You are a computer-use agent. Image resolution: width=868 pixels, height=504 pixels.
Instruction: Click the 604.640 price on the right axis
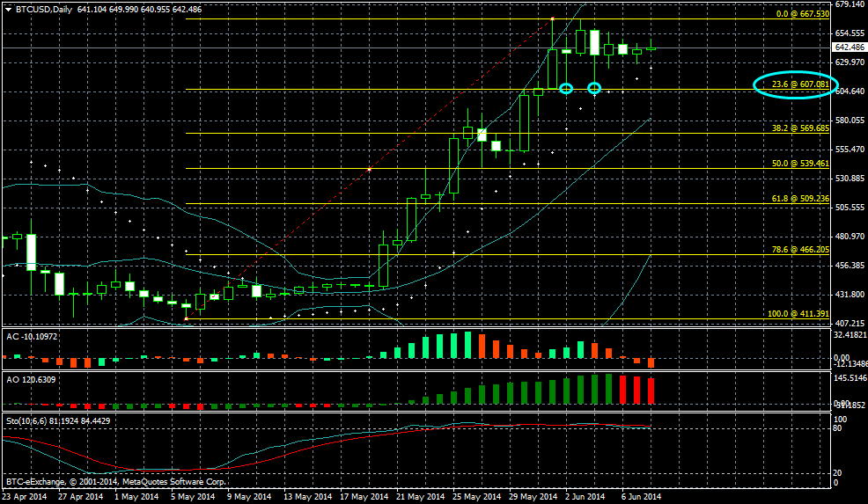(849, 91)
